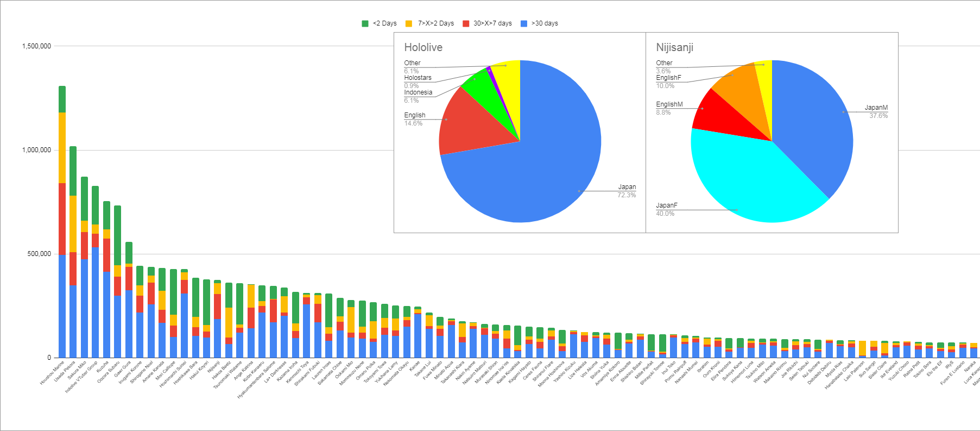Click the 'EnglishF' label of Nijisanji pie

(668, 78)
